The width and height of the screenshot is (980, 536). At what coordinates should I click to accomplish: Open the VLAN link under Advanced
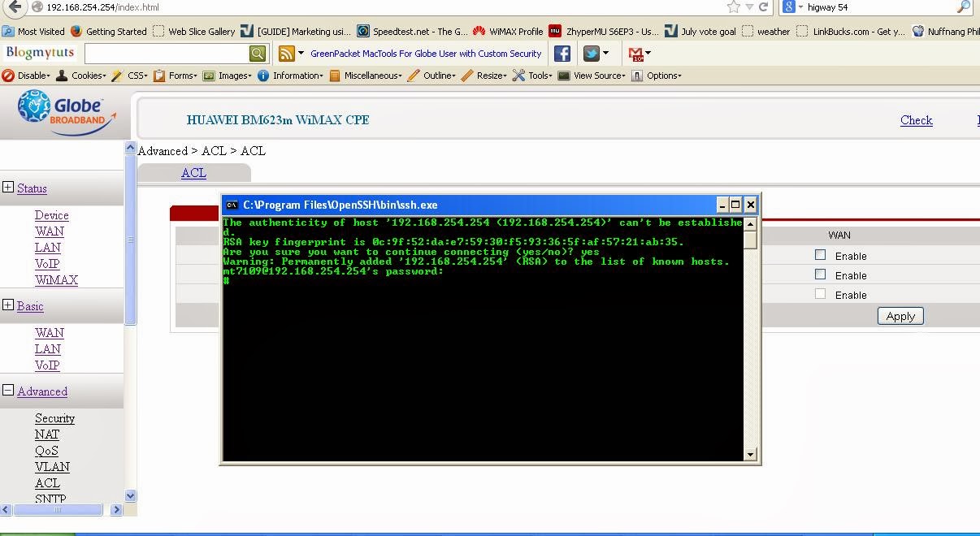click(52, 467)
